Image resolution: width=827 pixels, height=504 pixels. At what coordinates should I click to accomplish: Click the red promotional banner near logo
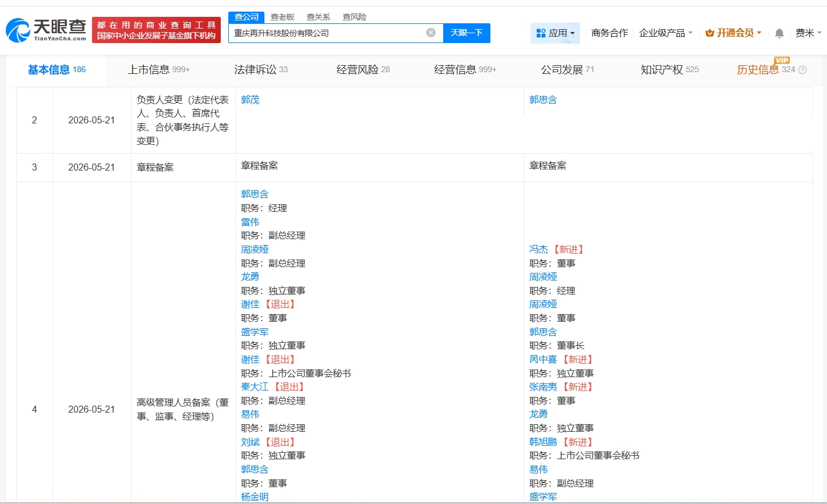156,30
